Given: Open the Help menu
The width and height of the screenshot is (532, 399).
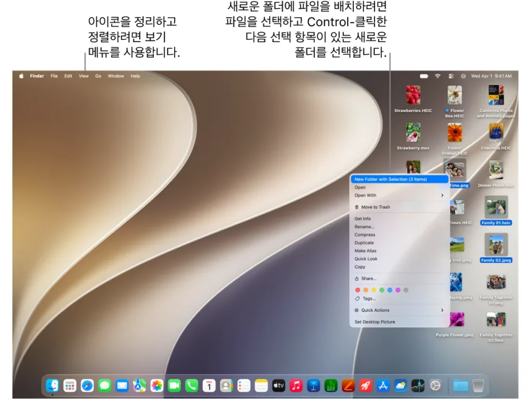Looking at the screenshot, I should pyautogui.click(x=136, y=76).
